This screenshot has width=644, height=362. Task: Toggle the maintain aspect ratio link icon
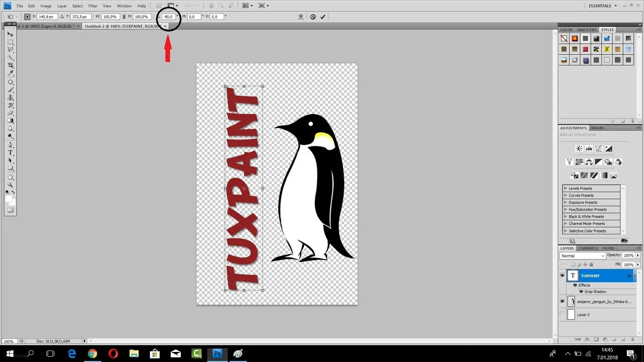[x=124, y=17]
